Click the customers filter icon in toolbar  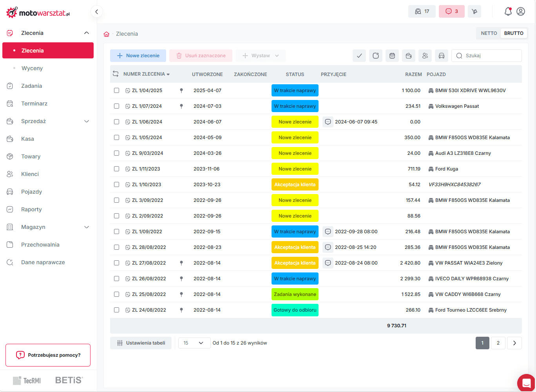[425, 56]
